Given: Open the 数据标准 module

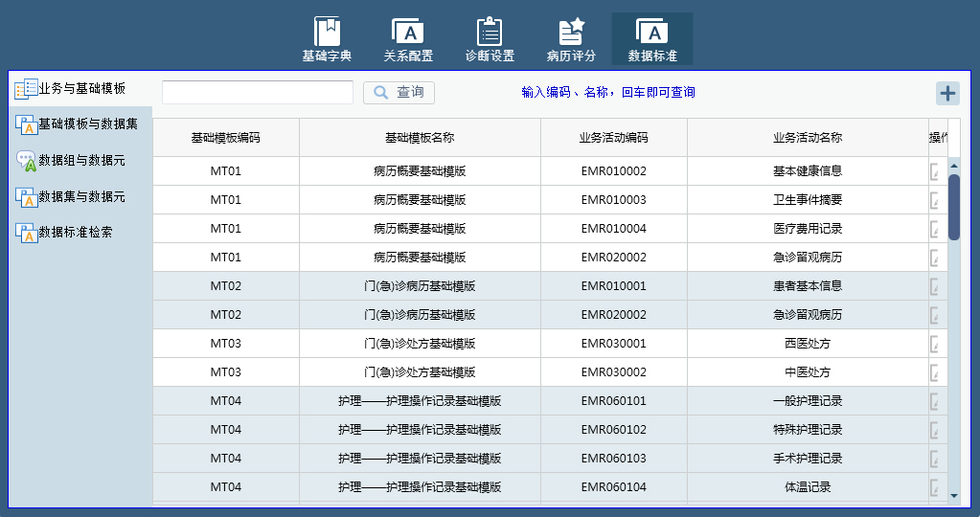Looking at the screenshot, I should 651,39.
